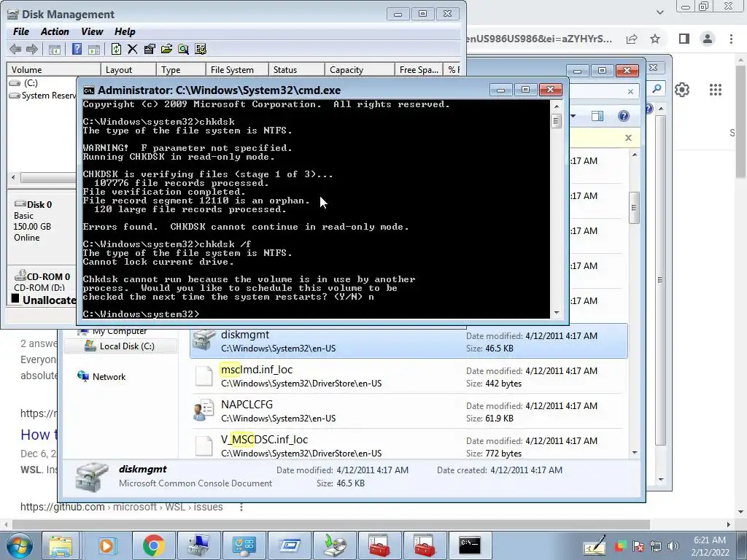Viewport: 747px width, 560px height.
Task: Click the NAPCLCFG file icon in results
Action: click(204, 411)
